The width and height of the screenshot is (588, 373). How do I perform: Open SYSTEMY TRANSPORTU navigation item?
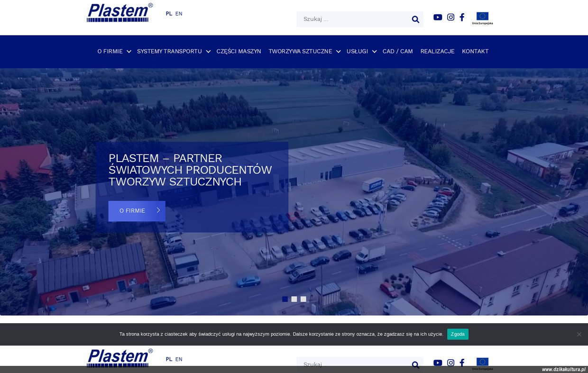pos(169,51)
